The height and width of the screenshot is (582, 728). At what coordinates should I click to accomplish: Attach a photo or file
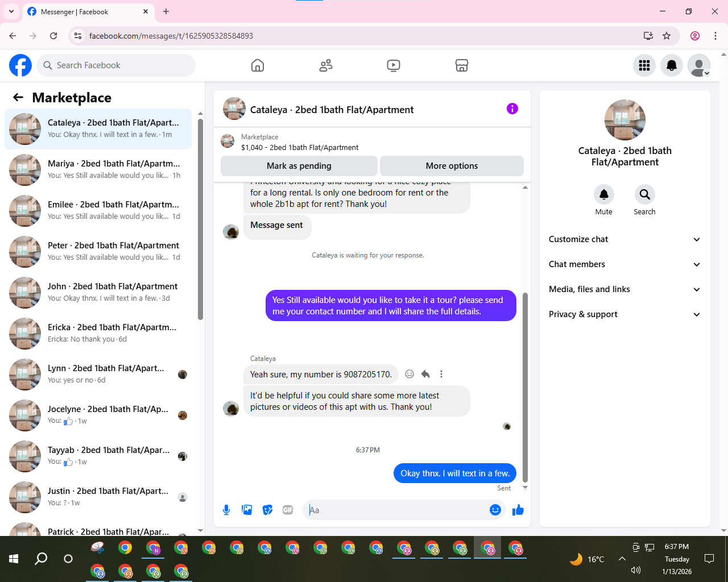tap(247, 510)
